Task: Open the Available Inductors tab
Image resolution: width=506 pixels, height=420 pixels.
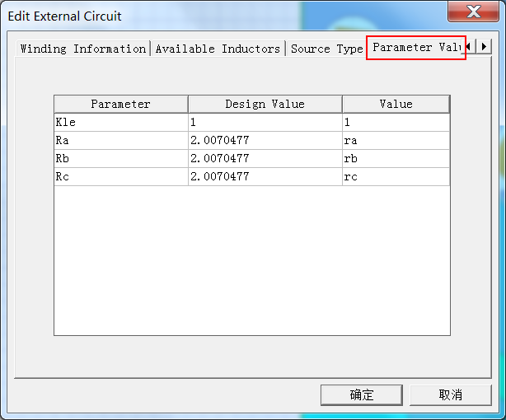Action: [x=218, y=49]
